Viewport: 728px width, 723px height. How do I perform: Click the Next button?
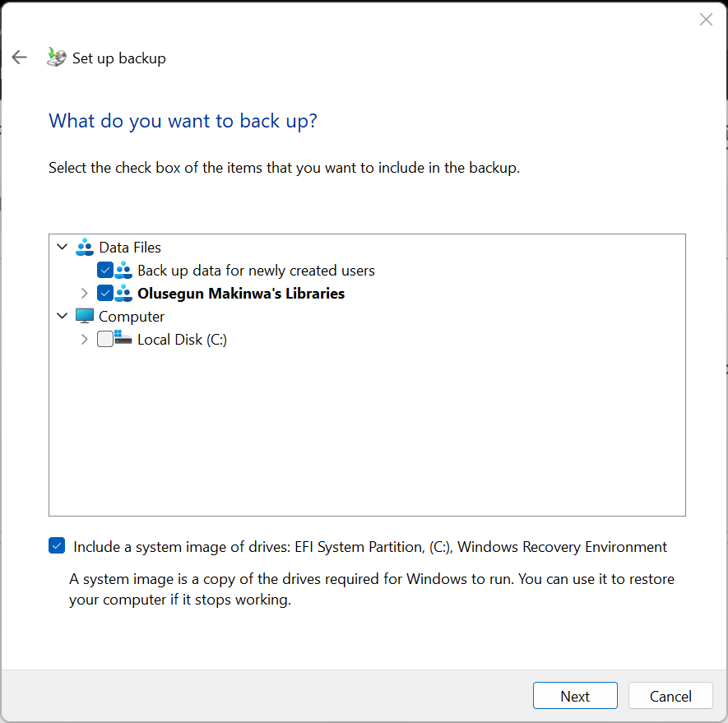pyautogui.click(x=575, y=695)
